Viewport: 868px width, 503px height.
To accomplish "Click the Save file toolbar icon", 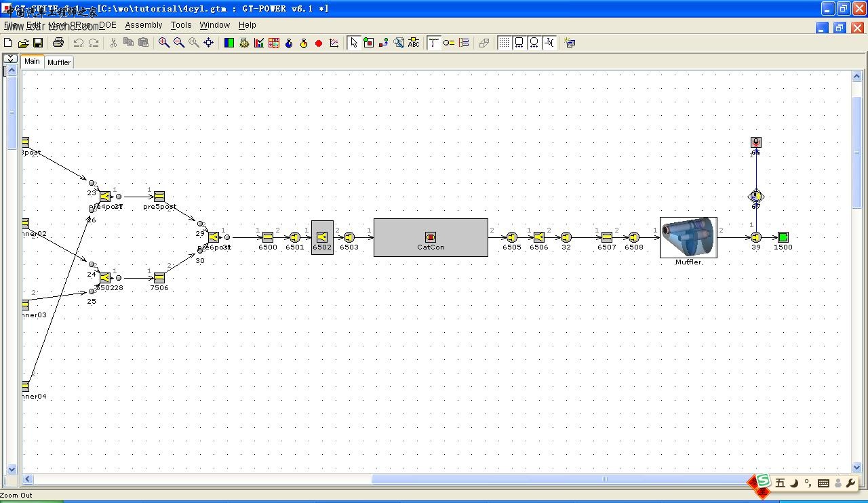I will [x=38, y=43].
